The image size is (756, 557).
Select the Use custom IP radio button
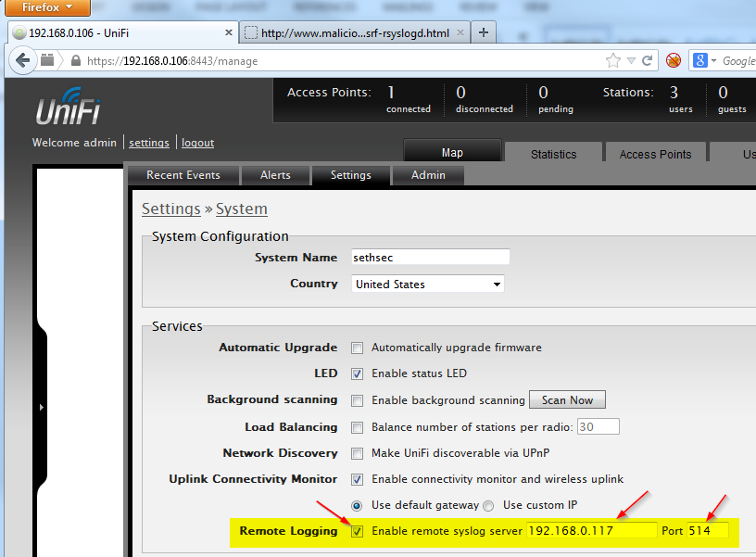click(x=488, y=505)
